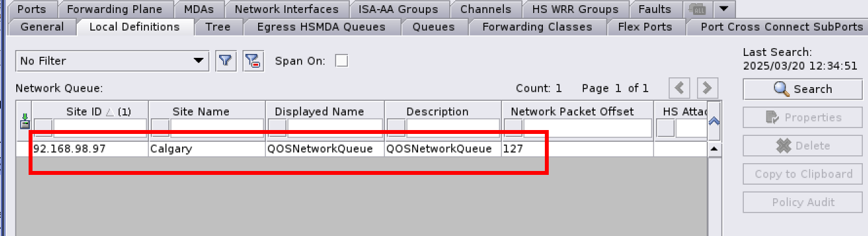Enable the Span On checkbox
This screenshot has width=868, height=236.
click(341, 60)
